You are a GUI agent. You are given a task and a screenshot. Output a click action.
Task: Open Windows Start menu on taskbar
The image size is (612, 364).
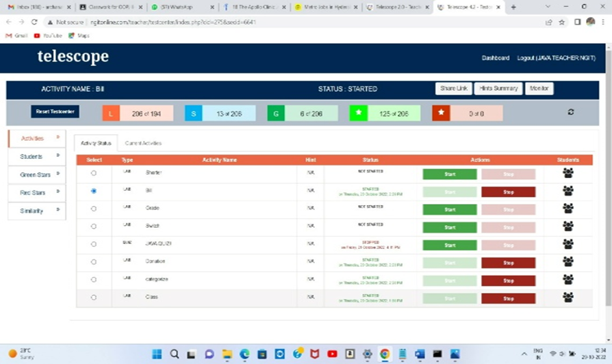156,354
